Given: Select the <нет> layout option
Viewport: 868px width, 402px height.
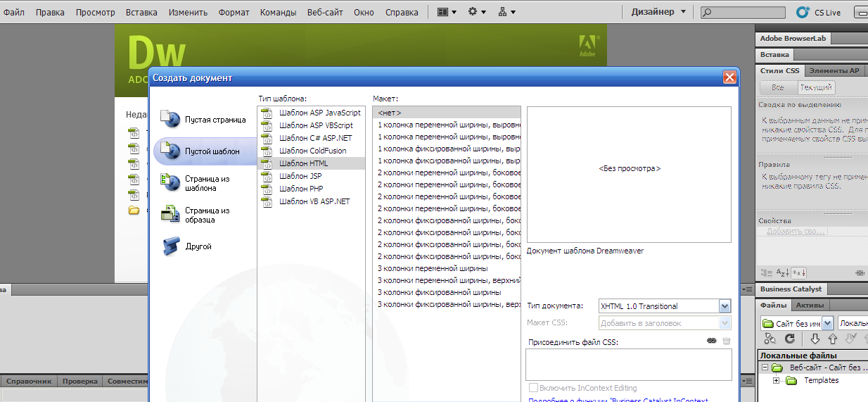Looking at the screenshot, I should click(x=447, y=113).
